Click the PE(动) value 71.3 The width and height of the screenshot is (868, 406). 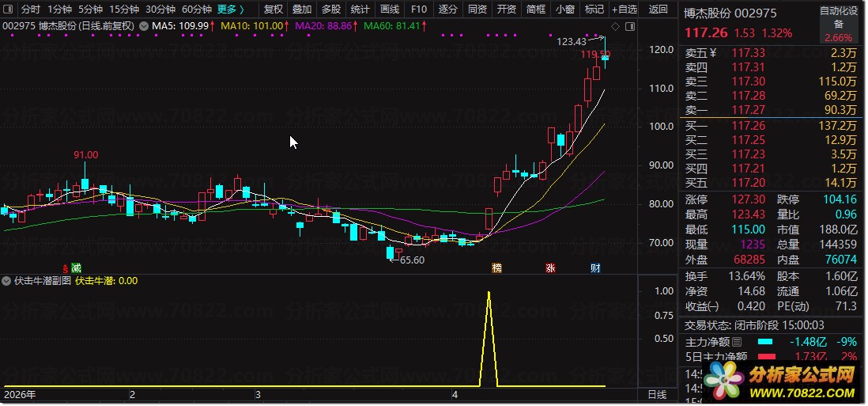pyautogui.click(x=847, y=306)
